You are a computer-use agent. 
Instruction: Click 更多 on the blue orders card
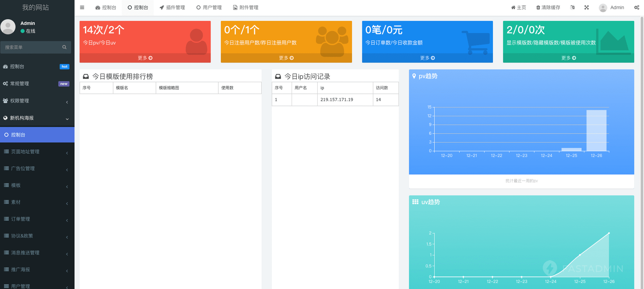tap(427, 58)
